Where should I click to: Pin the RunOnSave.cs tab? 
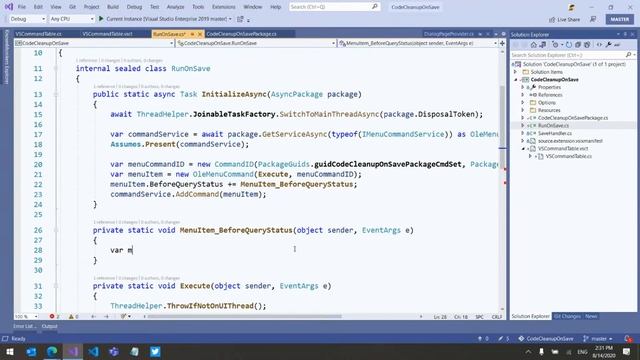coord(192,34)
